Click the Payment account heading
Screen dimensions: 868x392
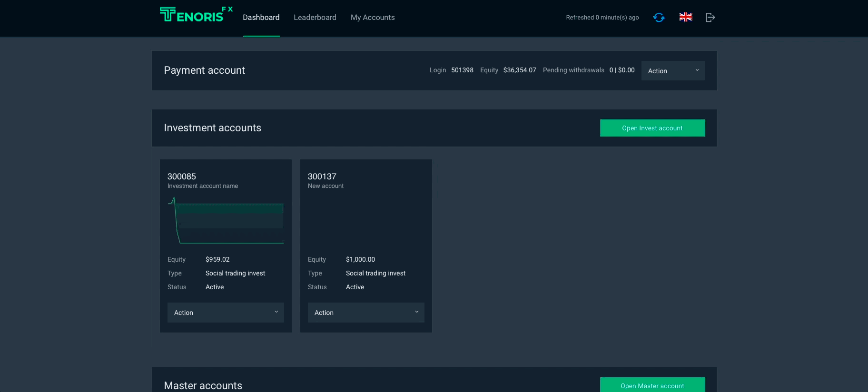click(204, 70)
